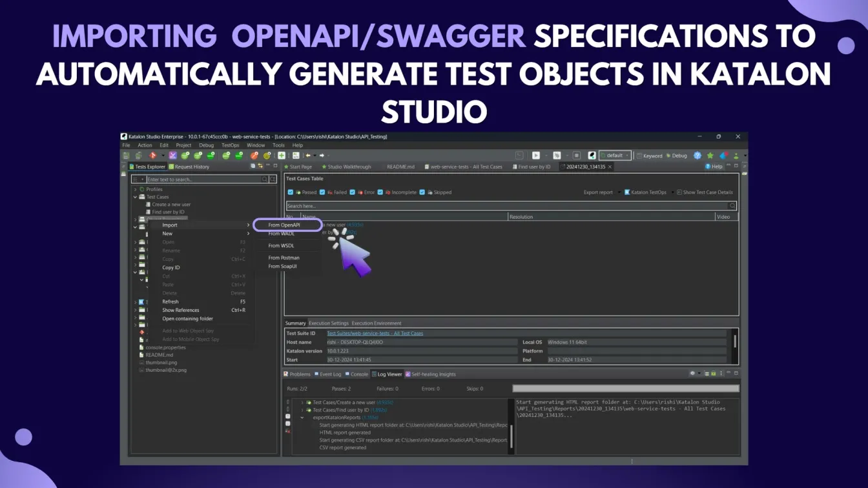
Task: Click the green user account icon
Action: [736, 156]
